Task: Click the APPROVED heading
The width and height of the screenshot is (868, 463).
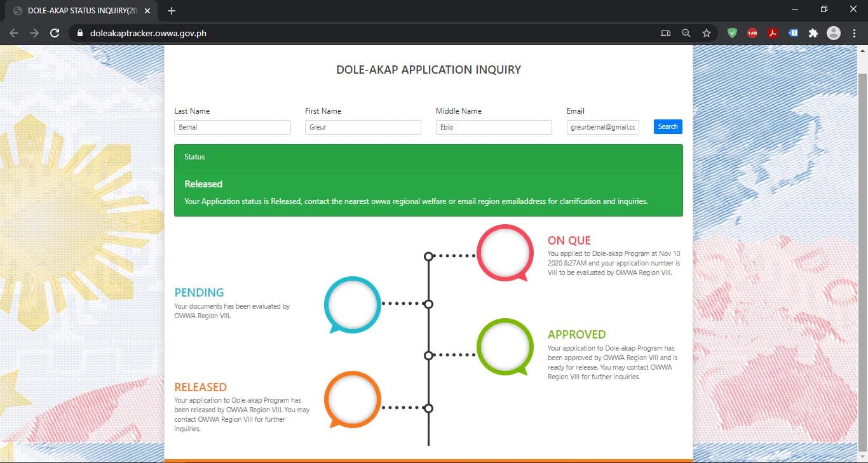Action: [x=577, y=335]
